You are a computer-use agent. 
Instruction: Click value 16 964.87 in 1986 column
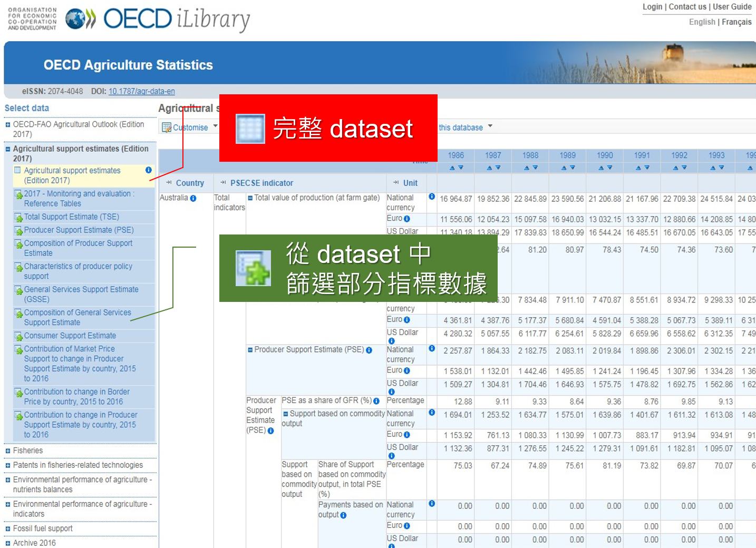tap(456, 199)
